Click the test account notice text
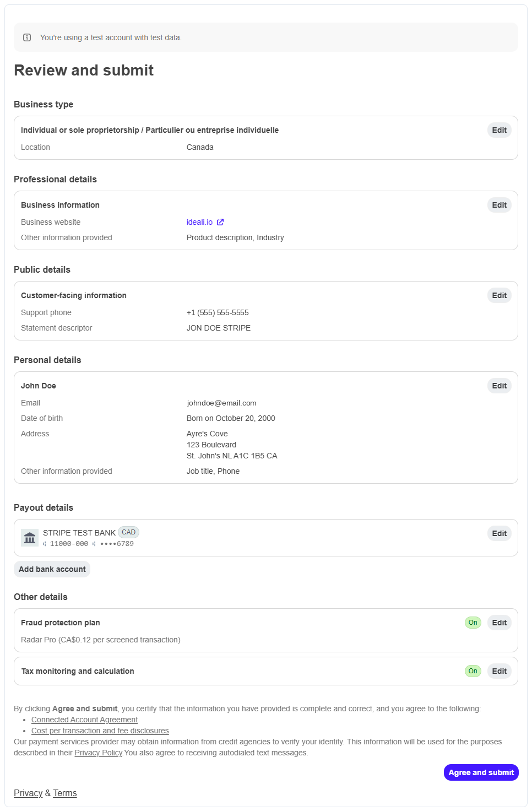 [111, 37]
